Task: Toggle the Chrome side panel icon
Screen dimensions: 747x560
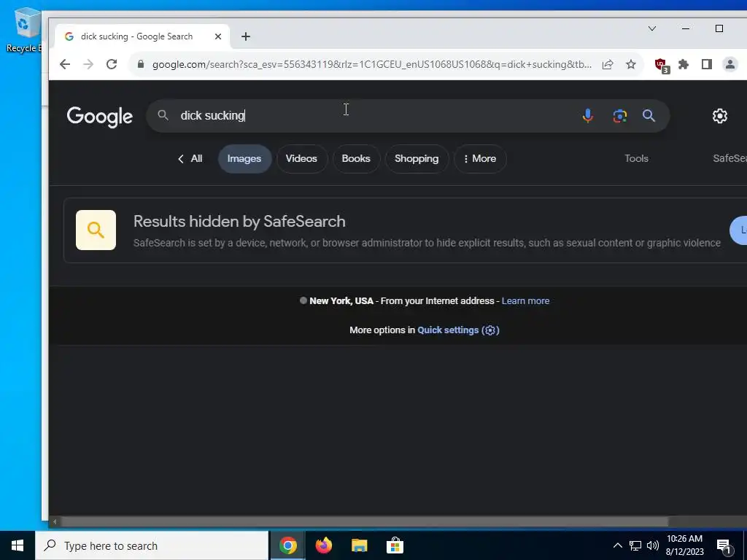Action: click(x=706, y=64)
